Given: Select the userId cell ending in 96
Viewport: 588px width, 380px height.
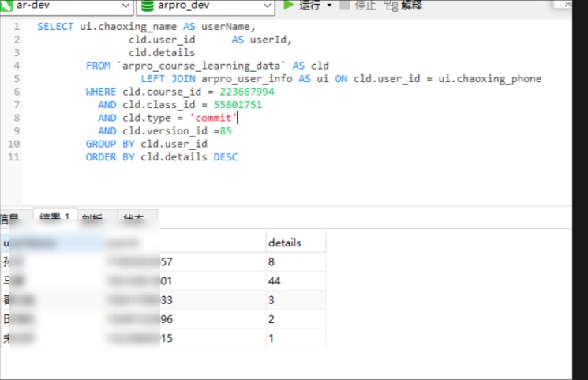Looking at the screenshot, I should (x=185, y=319).
